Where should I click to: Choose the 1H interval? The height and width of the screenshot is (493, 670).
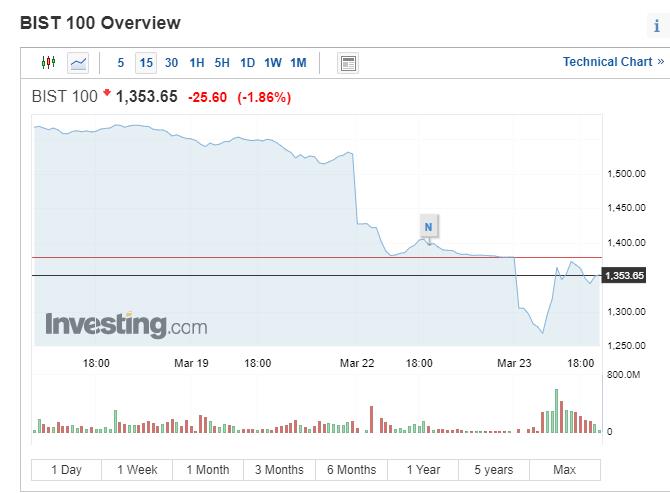point(196,63)
